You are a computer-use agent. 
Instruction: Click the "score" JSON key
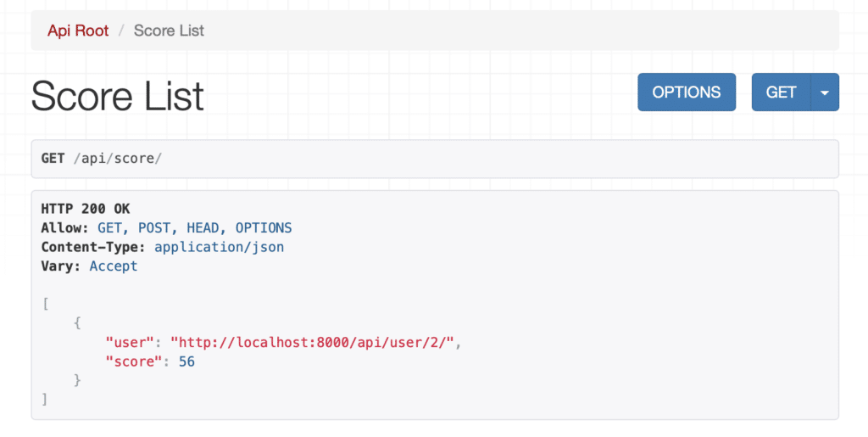(x=134, y=361)
